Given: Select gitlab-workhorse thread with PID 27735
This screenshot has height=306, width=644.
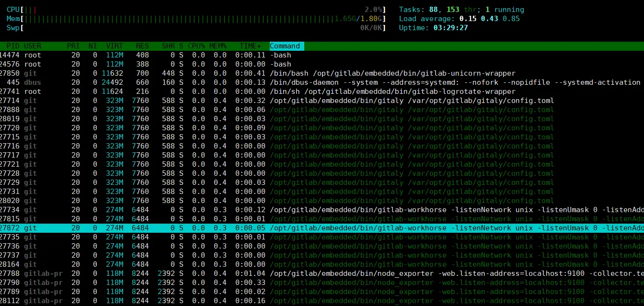Looking at the screenshot, I should point(322,237).
